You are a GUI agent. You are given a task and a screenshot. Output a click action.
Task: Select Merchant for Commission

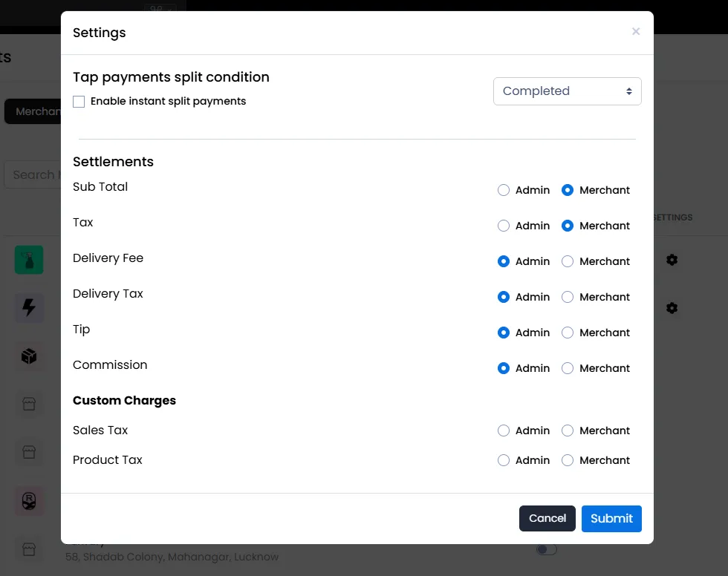click(568, 368)
